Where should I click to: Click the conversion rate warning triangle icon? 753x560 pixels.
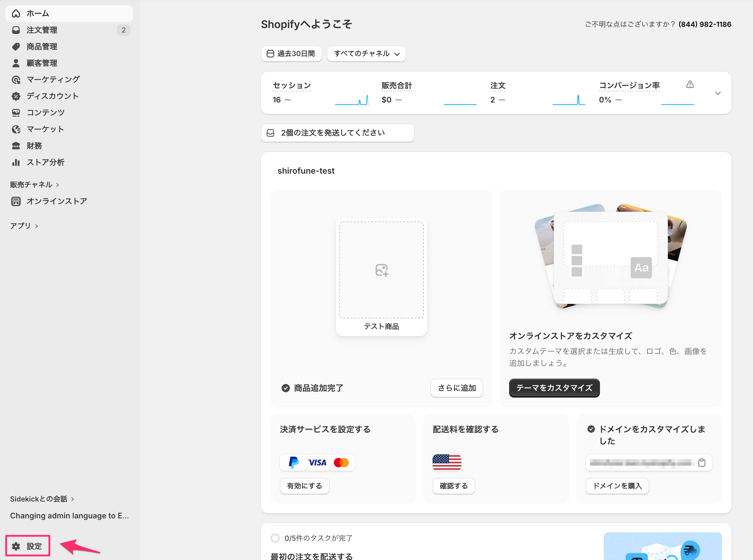pyautogui.click(x=690, y=84)
